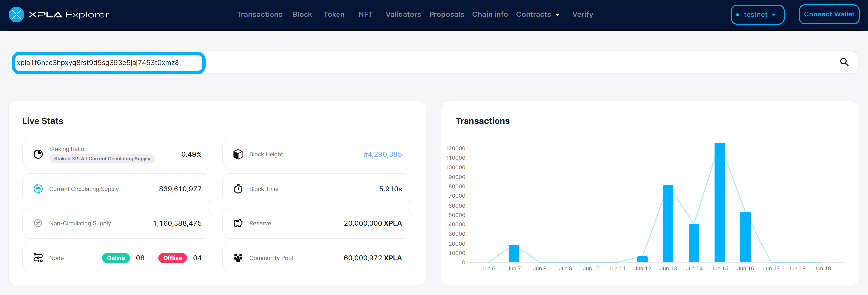Click the 60,000,972 XPLA community pool value
This screenshot has width=868, height=295.
(373, 258)
